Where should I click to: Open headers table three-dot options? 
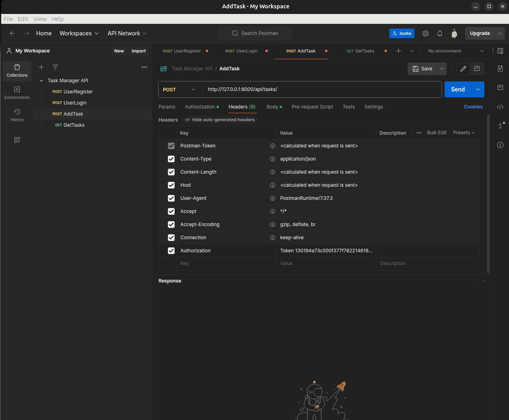click(419, 133)
